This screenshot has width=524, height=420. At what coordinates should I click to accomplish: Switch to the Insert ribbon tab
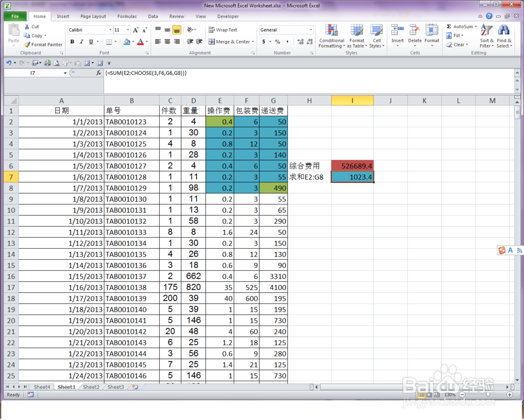(x=63, y=16)
